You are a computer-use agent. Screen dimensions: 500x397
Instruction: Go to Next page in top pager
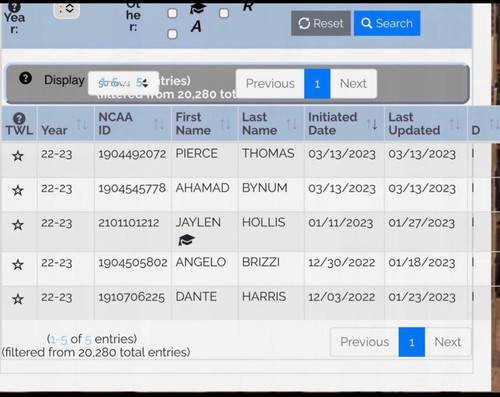(x=353, y=83)
